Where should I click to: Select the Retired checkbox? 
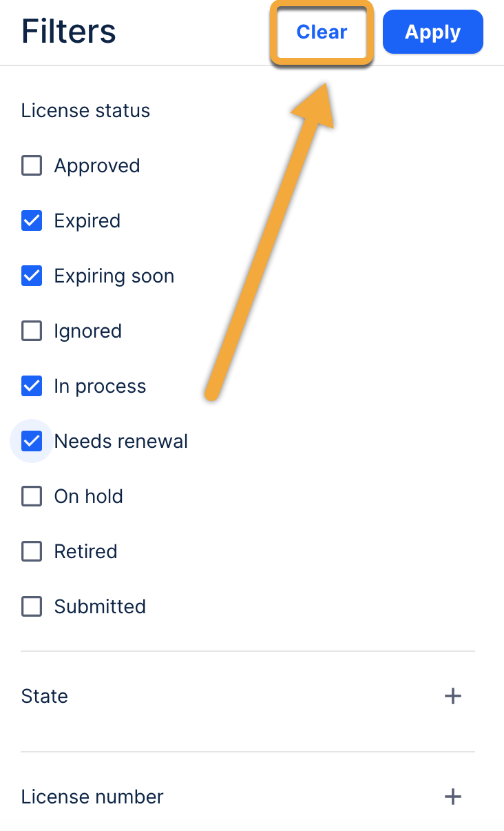pyautogui.click(x=32, y=552)
